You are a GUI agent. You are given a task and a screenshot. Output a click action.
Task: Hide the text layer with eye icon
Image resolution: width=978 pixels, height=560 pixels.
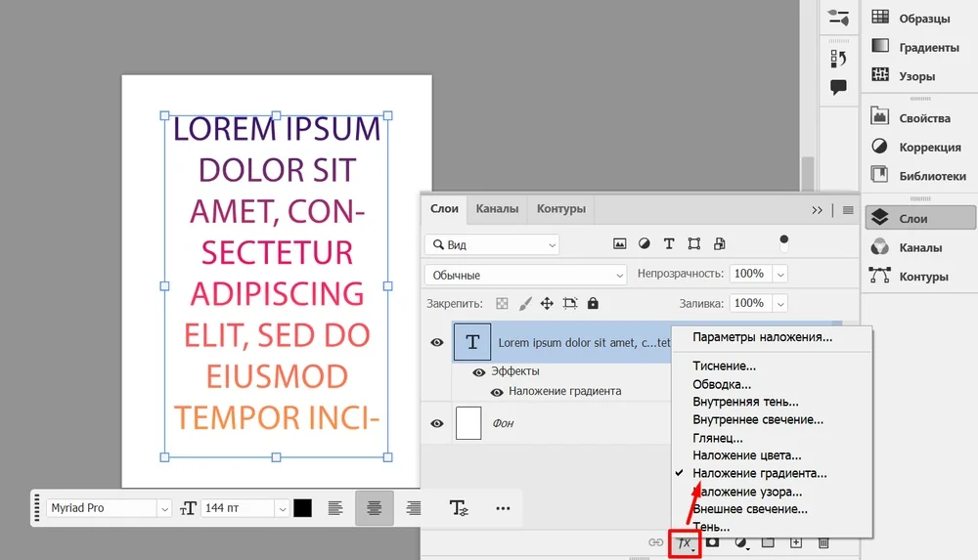(x=437, y=343)
